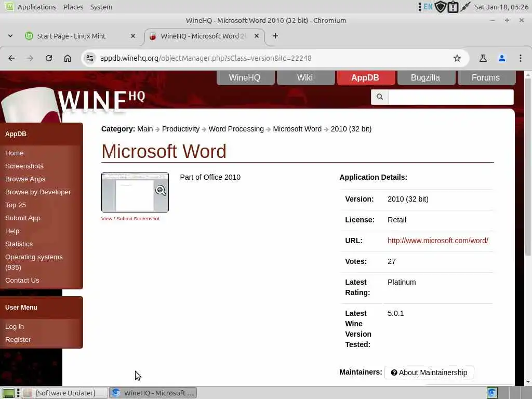Open Browse by Developer in the sidebar
Viewport: 532px width, 399px height.
[38, 192]
